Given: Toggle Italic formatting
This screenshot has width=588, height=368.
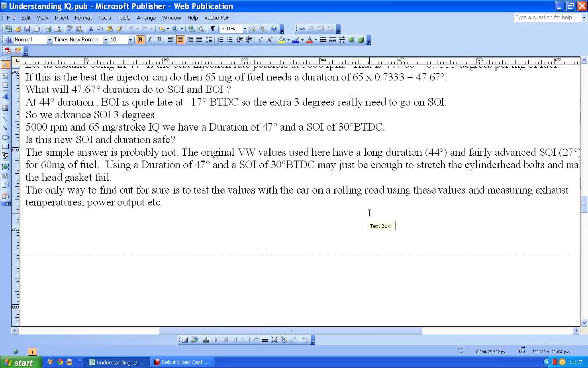Looking at the screenshot, I should [149, 40].
